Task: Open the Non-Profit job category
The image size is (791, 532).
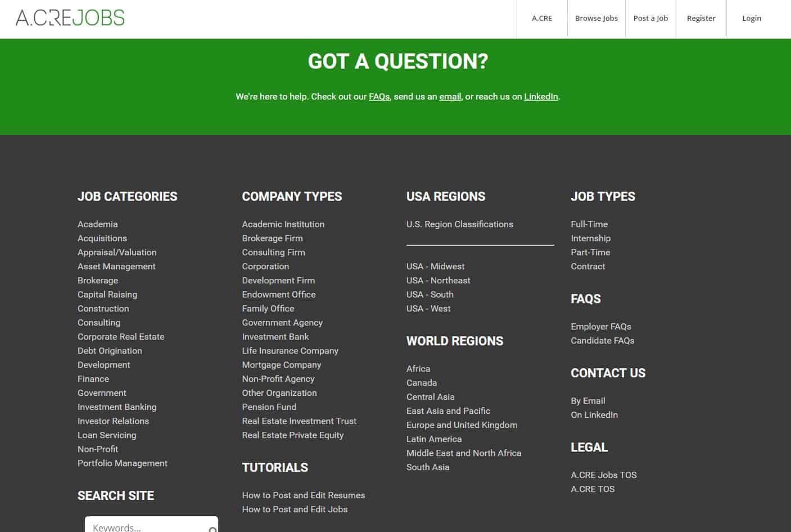Action: [98, 449]
